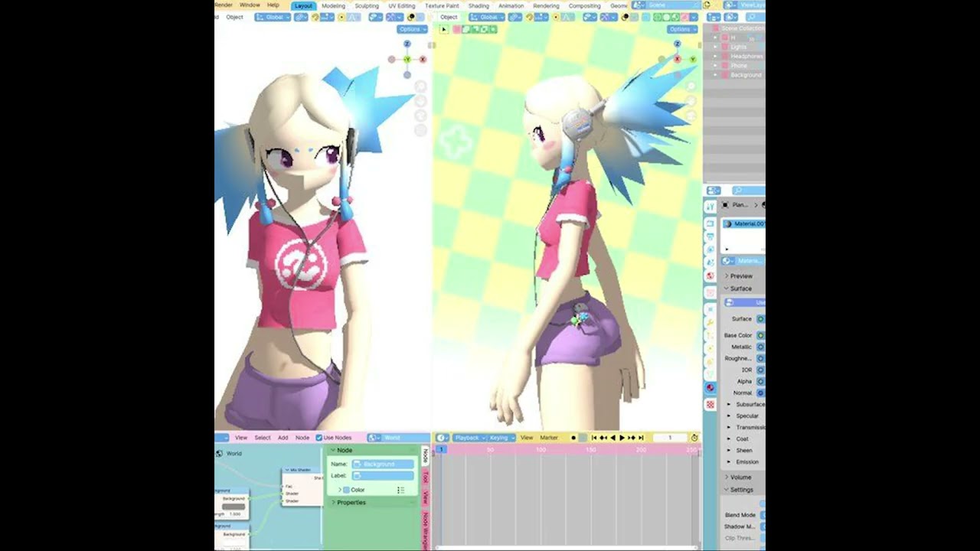Play animation in reverse
Screen dimensions: 980x551
click(612, 438)
